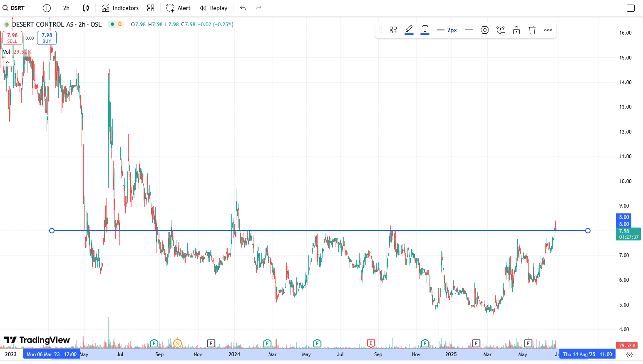Undo the last chart action

click(x=243, y=8)
